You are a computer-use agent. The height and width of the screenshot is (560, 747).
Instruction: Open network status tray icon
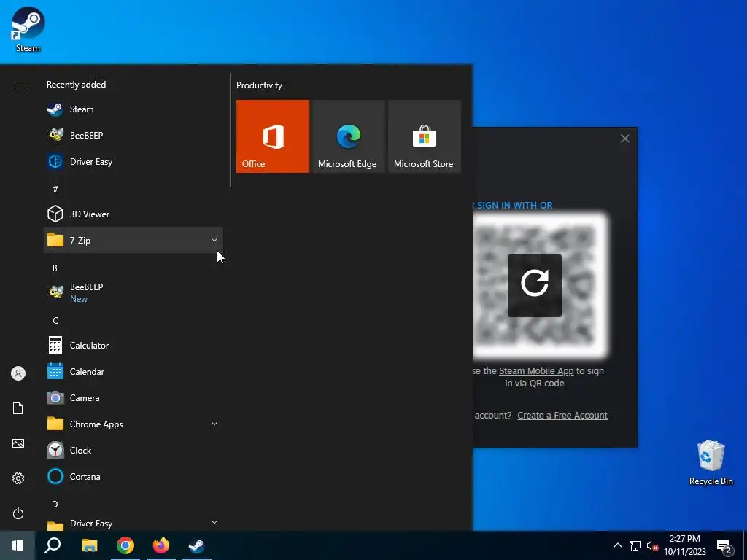click(635, 545)
